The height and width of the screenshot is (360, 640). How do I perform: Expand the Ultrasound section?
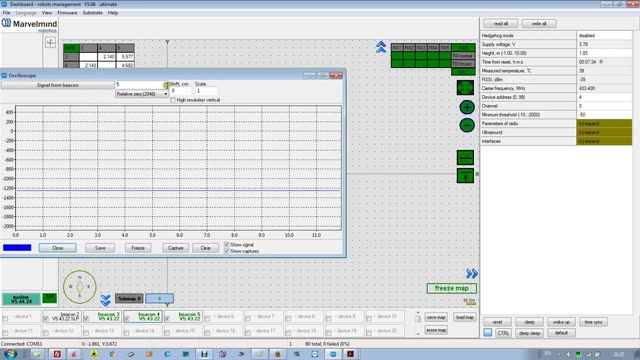[x=604, y=132]
